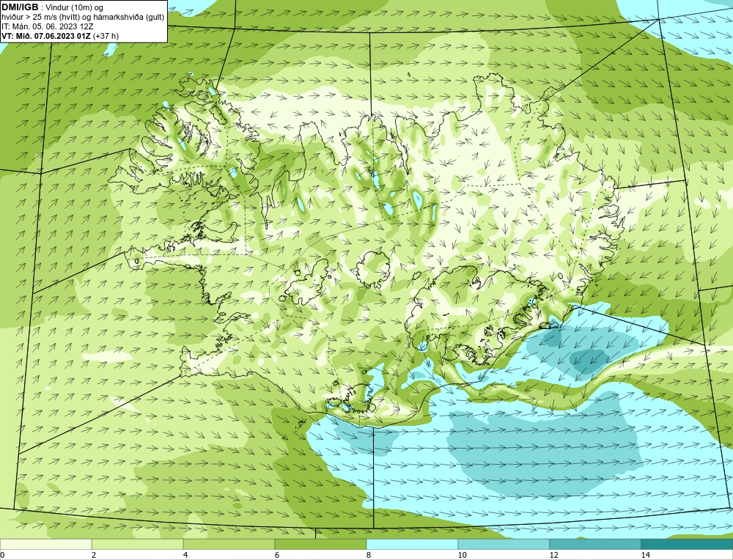The width and height of the screenshot is (733, 560).
Task: Click the 'VT: Mið. 07.06.2023 01Z' line
Action: pos(46,36)
